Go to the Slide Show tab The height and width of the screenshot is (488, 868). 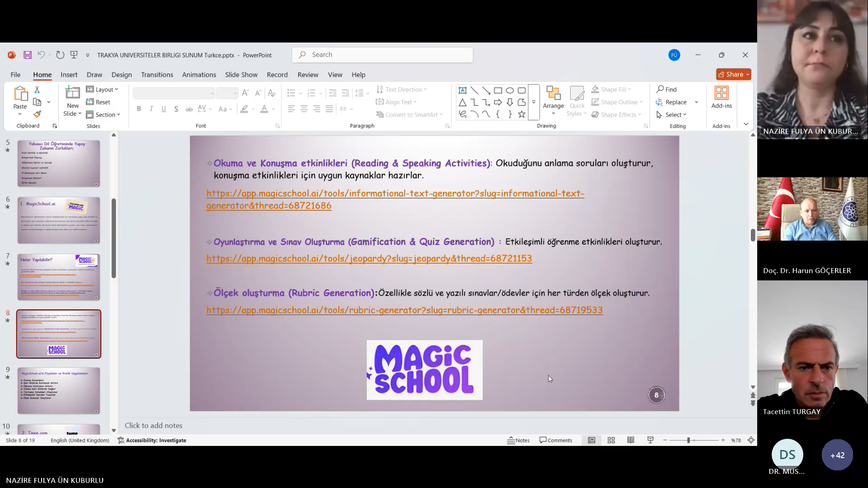coord(241,75)
